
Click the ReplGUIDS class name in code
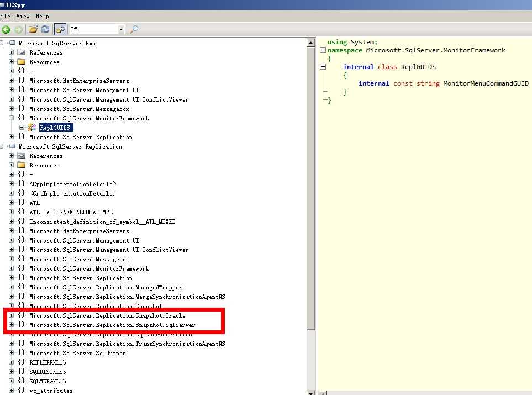(418, 67)
